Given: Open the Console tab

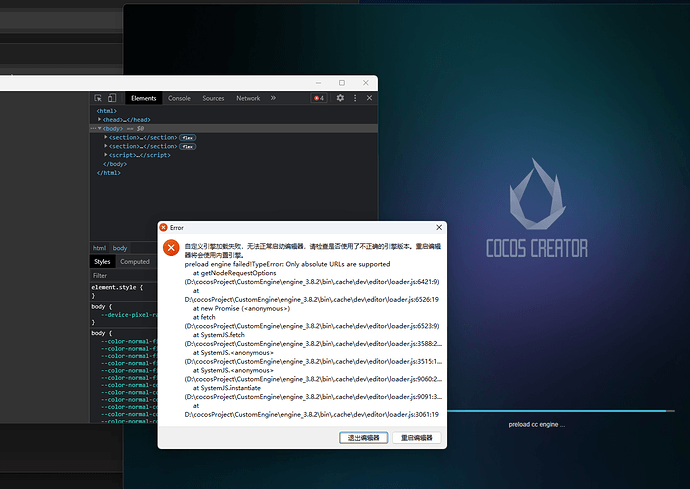Looking at the screenshot, I should coord(179,98).
